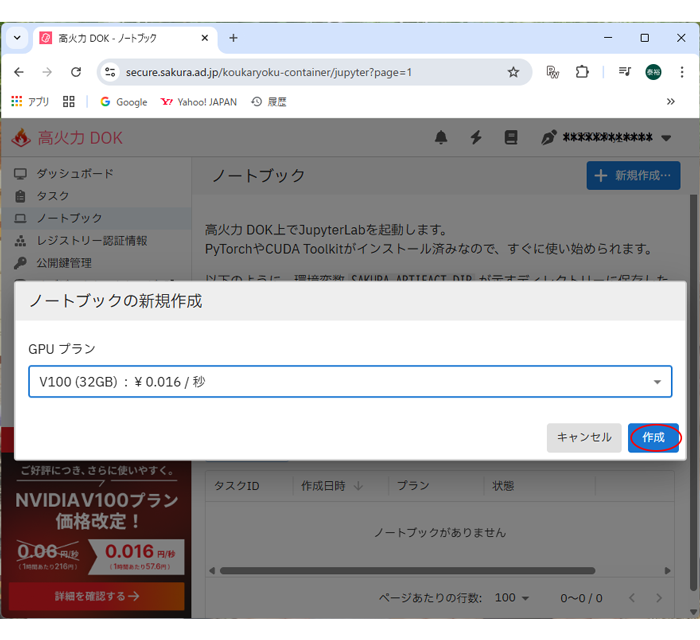
Task: Open the Google bookmark
Action: click(x=124, y=102)
